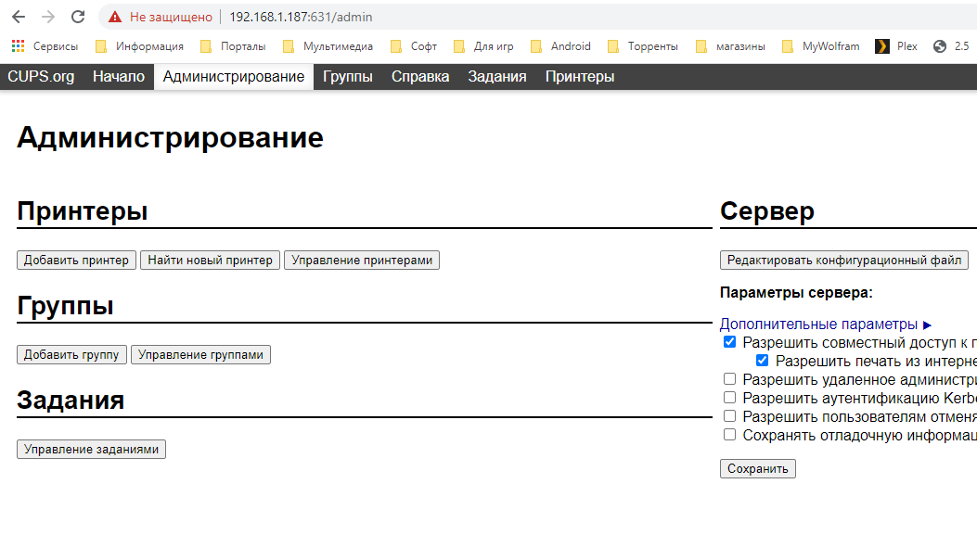Image resolution: width=977 pixels, height=560 pixels.
Task: Reload the page with refresh icon
Action: click(78, 17)
